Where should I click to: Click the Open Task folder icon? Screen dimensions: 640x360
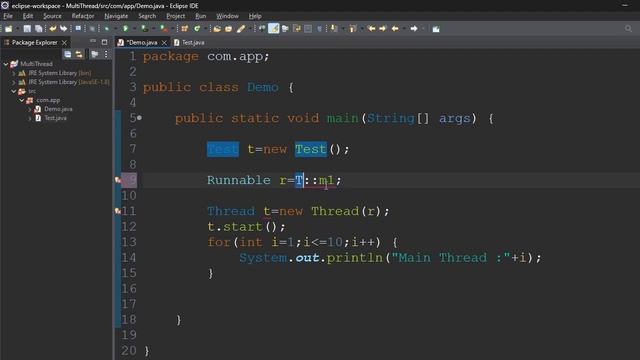(229, 29)
